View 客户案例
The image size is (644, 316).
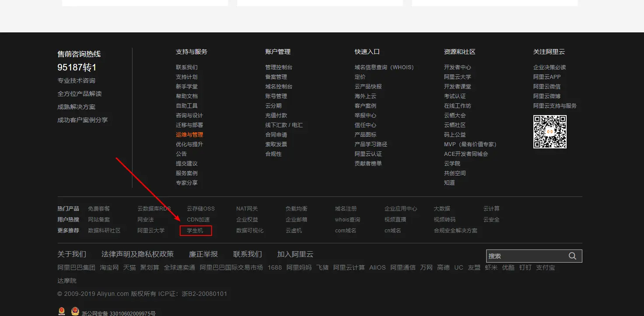(x=366, y=106)
